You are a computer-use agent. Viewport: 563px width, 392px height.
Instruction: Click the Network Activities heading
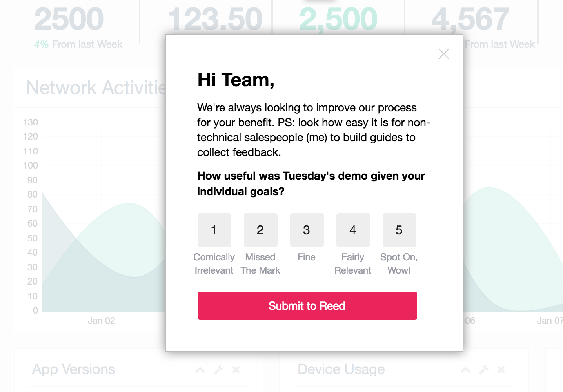[x=96, y=87]
